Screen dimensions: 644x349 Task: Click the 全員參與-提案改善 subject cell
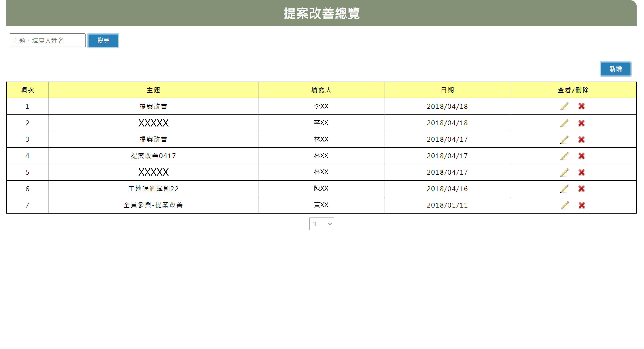(154, 205)
